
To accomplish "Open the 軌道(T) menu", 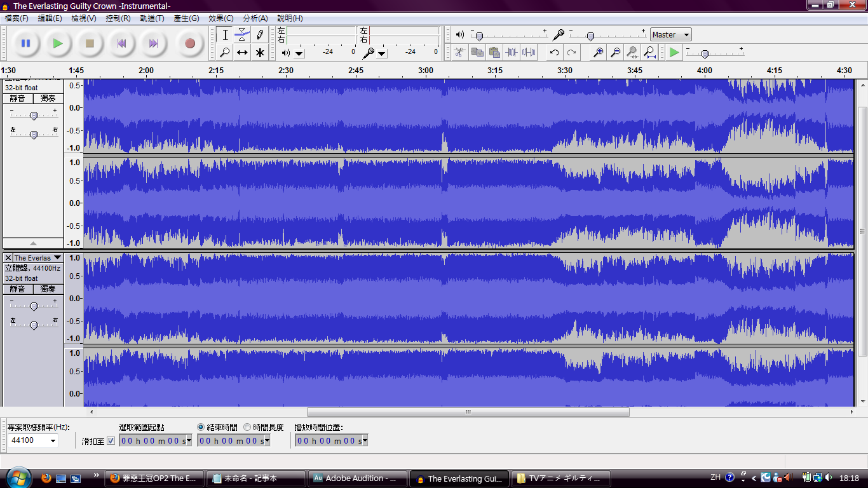I will coord(153,18).
